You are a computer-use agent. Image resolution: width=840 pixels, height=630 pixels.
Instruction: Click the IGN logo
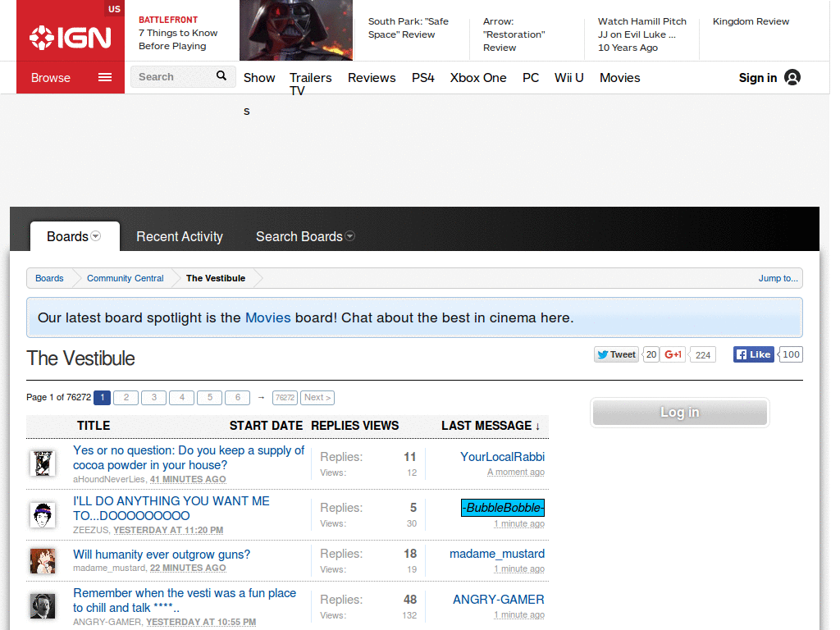point(72,37)
